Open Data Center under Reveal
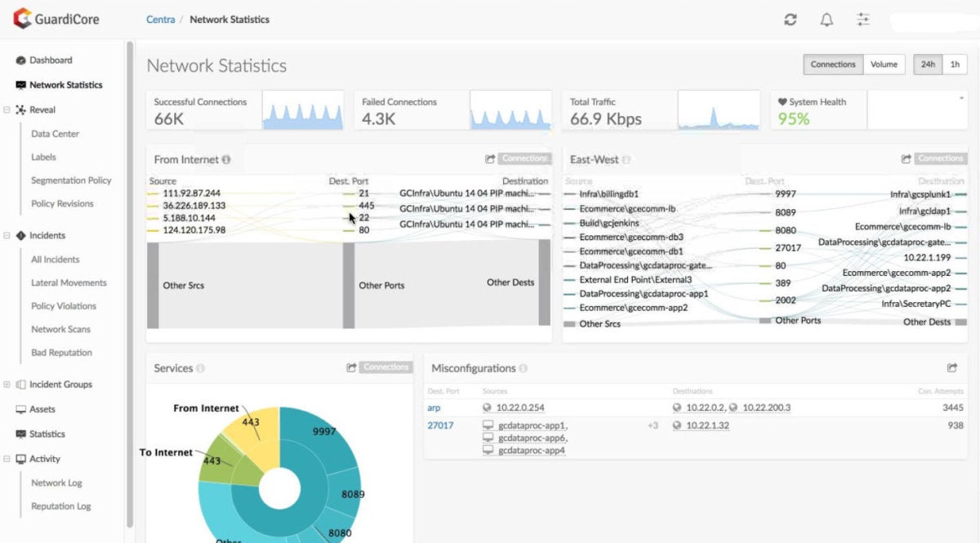Viewport: 980px width, 543px height. (56, 134)
